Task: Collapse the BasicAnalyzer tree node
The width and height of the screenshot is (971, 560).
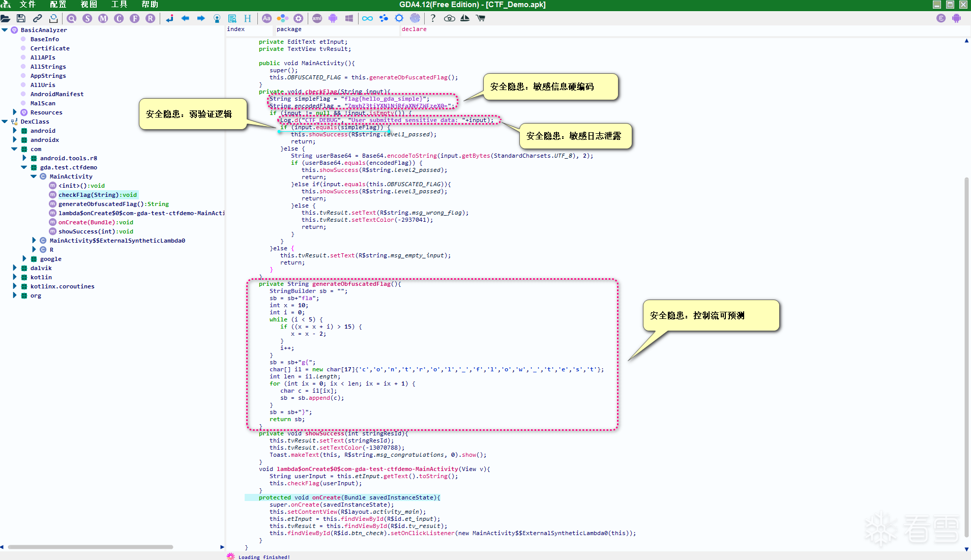Action: click(x=5, y=30)
